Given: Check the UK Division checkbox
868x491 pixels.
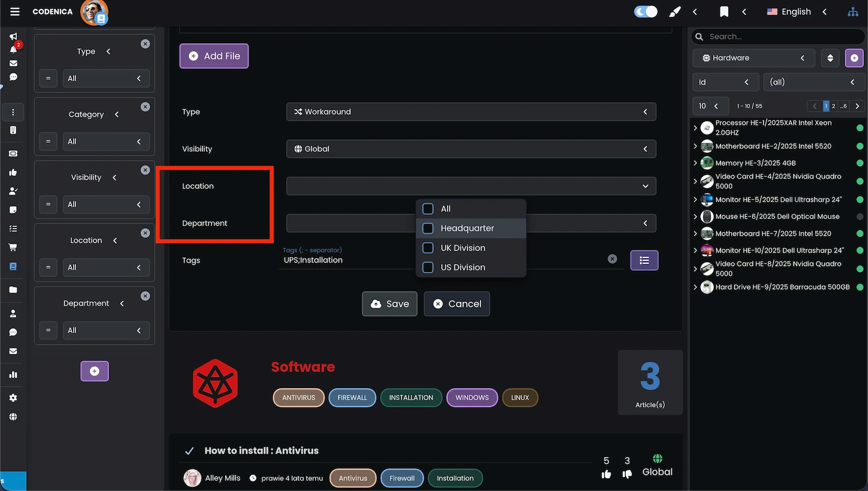Looking at the screenshot, I should (428, 248).
